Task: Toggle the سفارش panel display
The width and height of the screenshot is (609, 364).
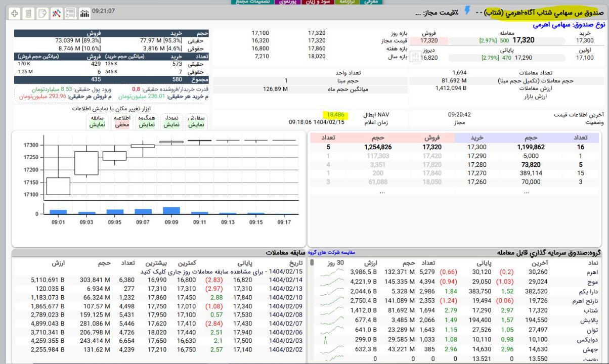Action: (x=194, y=121)
